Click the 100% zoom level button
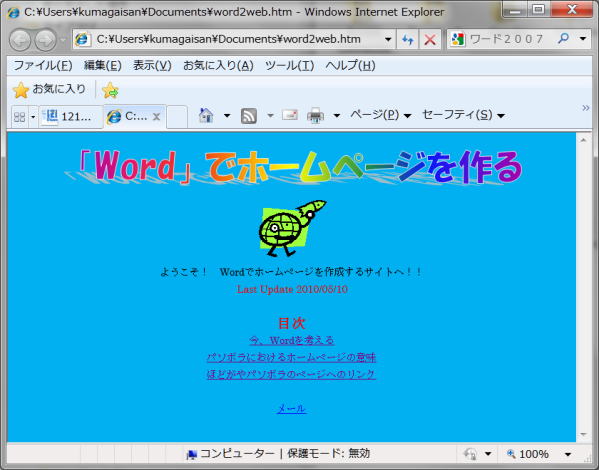The image size is (599, 470). (528, 454)
